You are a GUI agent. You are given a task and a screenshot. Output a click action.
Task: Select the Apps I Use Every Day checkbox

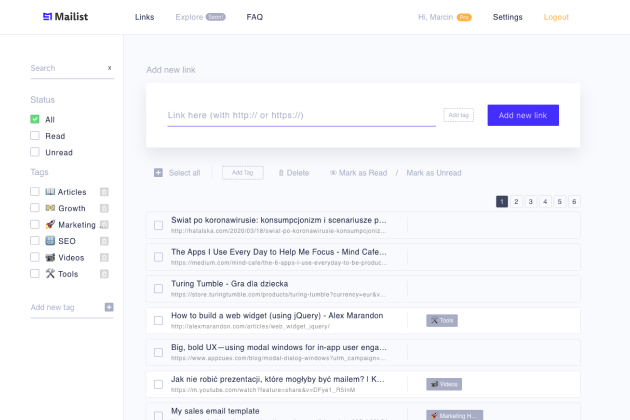[x=159, y=257]
